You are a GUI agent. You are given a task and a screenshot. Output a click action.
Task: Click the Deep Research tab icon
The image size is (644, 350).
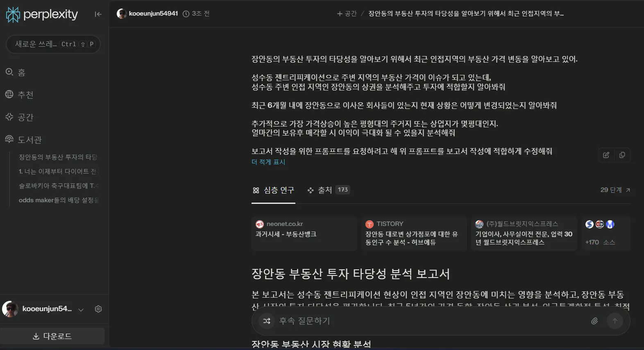[x=256, y=190]
